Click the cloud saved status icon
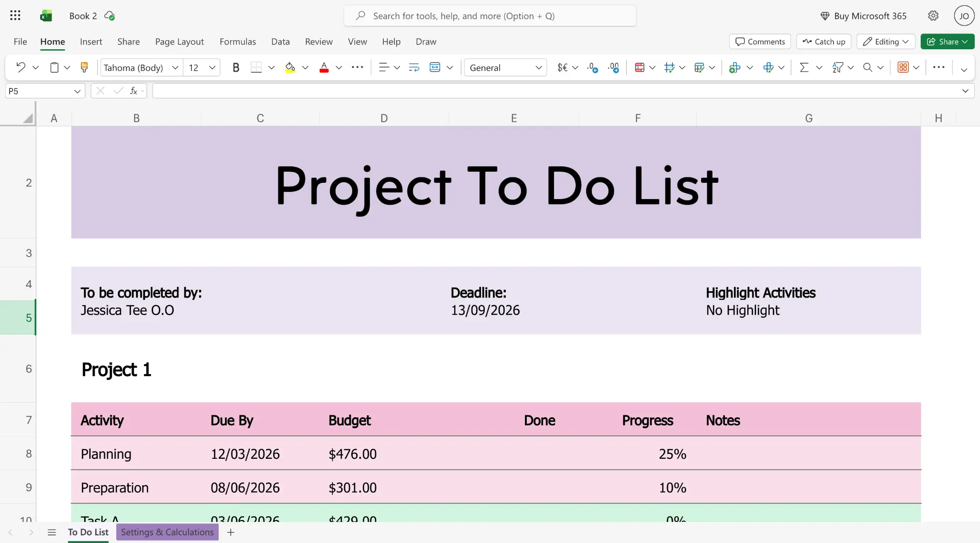Viewport: 980px width, 543px height. 110,16
